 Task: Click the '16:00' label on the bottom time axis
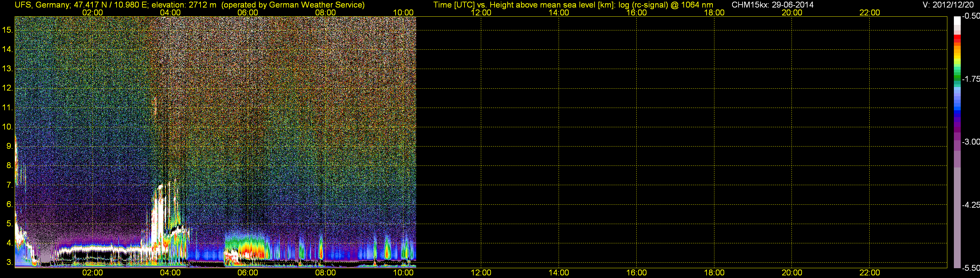coord(636,273)
